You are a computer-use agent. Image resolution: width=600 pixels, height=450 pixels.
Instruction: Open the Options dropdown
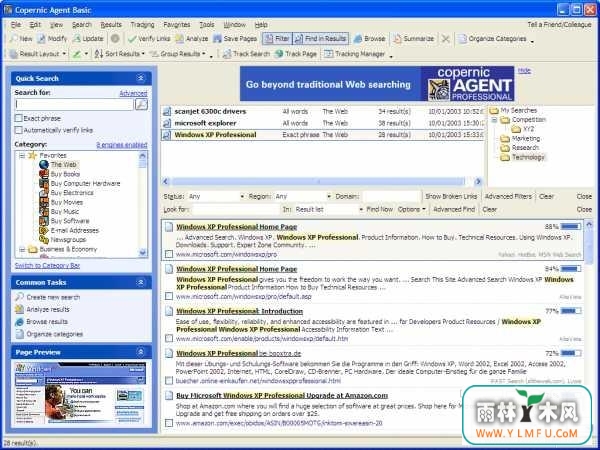coord(411,209)
